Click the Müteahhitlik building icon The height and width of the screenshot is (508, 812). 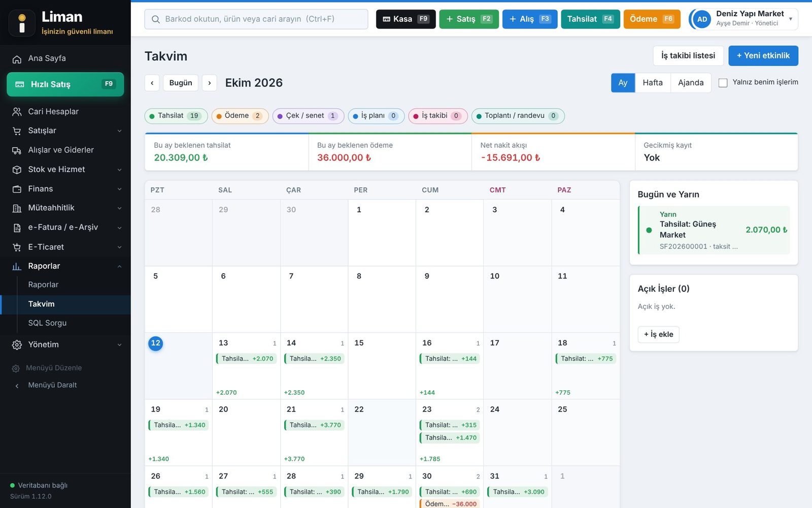tap(17, 208)
